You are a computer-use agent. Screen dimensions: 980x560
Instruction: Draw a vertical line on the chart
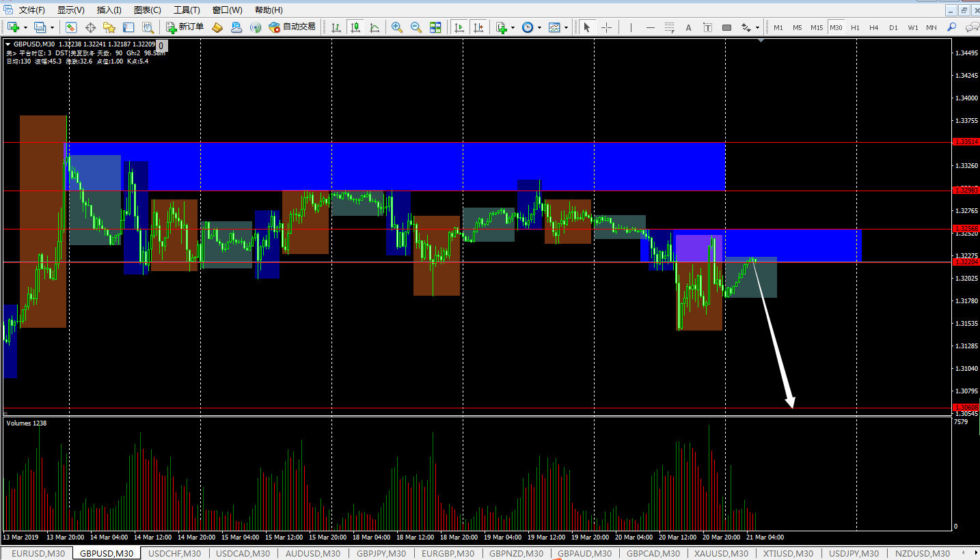(631, 27)
